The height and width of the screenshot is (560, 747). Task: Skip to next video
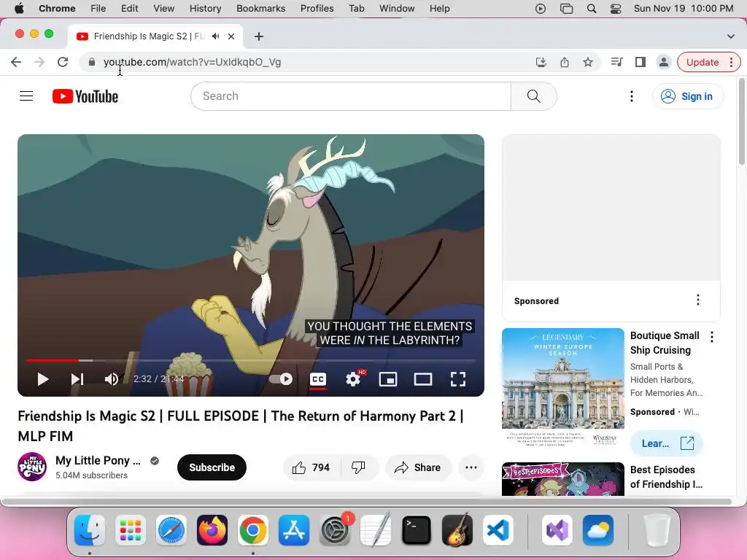77,379
